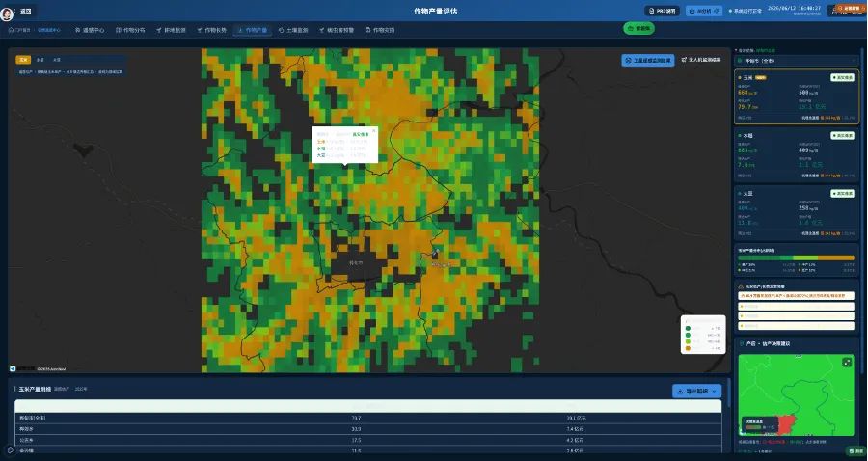Open the 病虫害预警 navigation tab
Viewport: 868px width, 461px height.
pyautogui.click(x=336, y=30)
